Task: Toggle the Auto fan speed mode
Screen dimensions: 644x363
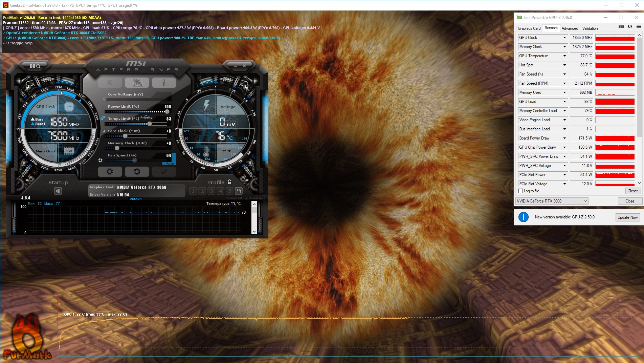Action: (170, 164)
